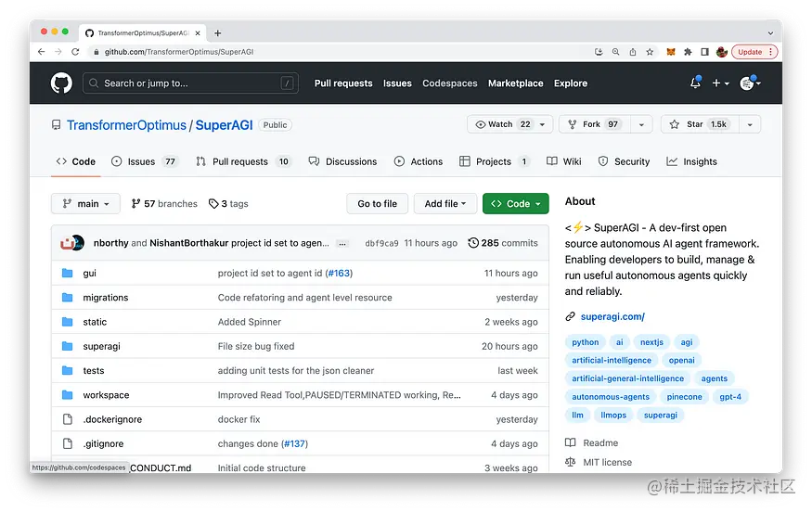Screen dimensions: 812x512
Task: Expand the Fork options dropdown arrow
Action: click(x=641, y=124)
